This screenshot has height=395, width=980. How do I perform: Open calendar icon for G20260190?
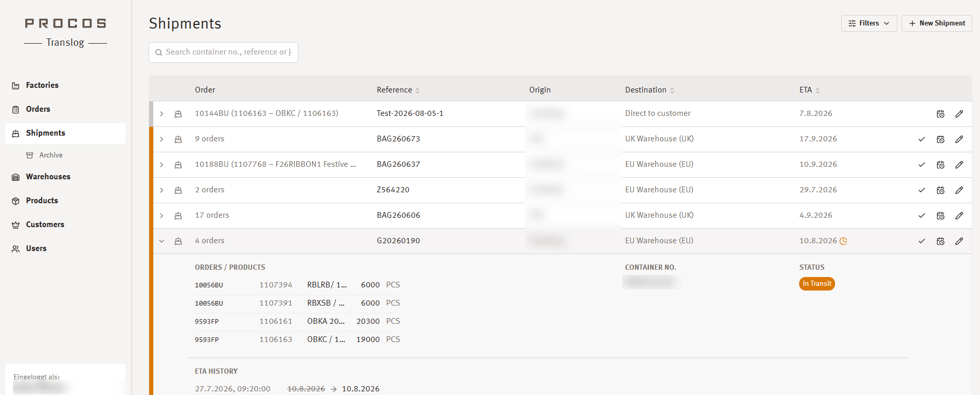941,241
